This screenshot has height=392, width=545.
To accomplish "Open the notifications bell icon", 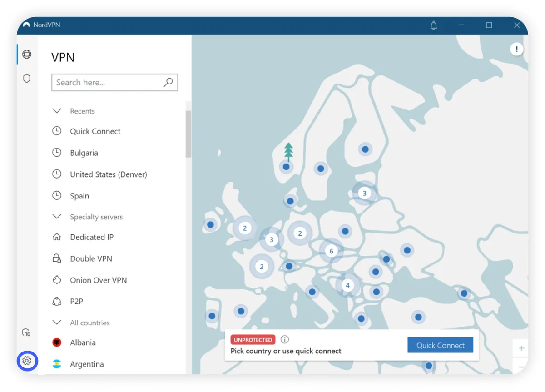I will [434, 25].
